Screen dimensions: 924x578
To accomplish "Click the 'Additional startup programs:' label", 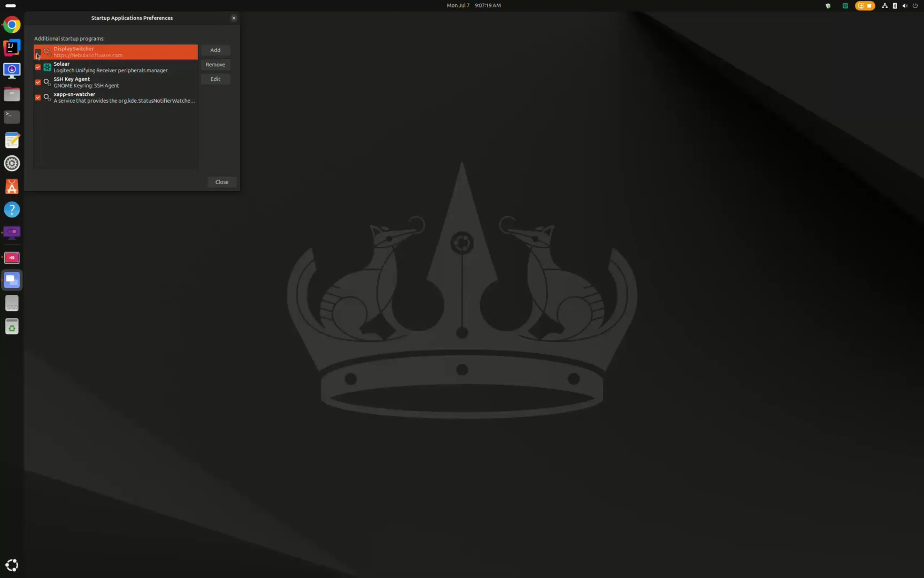I will coord(69,39).
